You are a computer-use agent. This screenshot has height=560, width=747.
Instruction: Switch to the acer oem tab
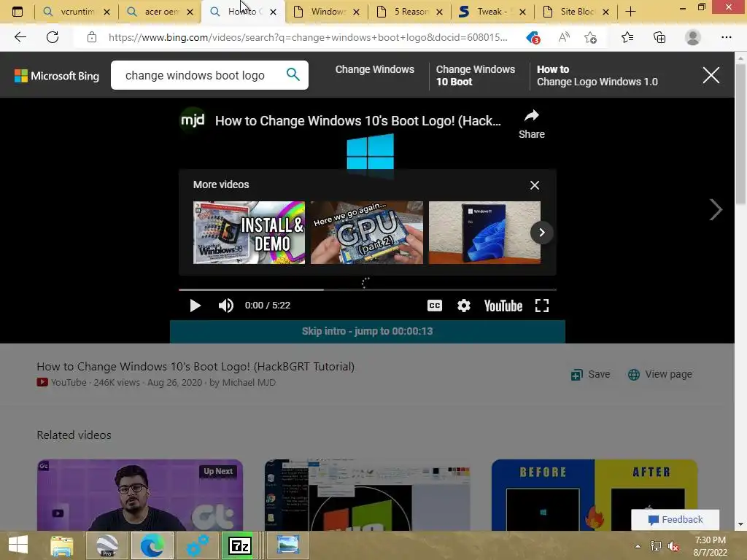click(x=161, y=12)
